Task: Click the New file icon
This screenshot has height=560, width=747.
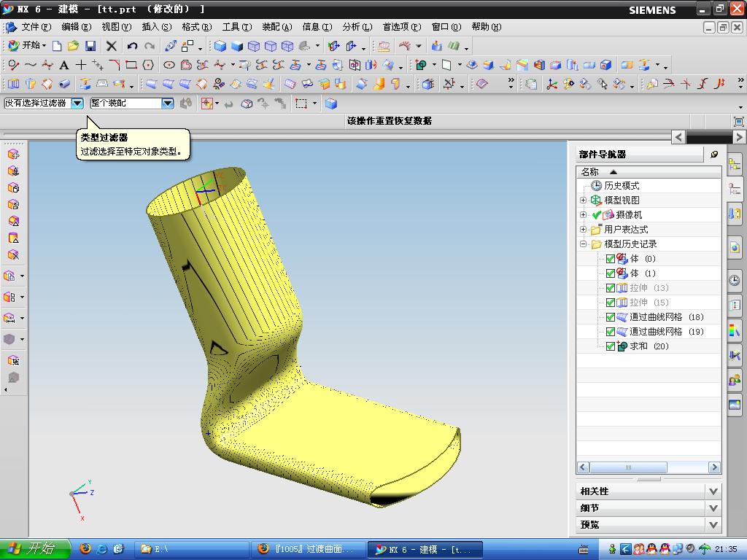Action: 57,46
